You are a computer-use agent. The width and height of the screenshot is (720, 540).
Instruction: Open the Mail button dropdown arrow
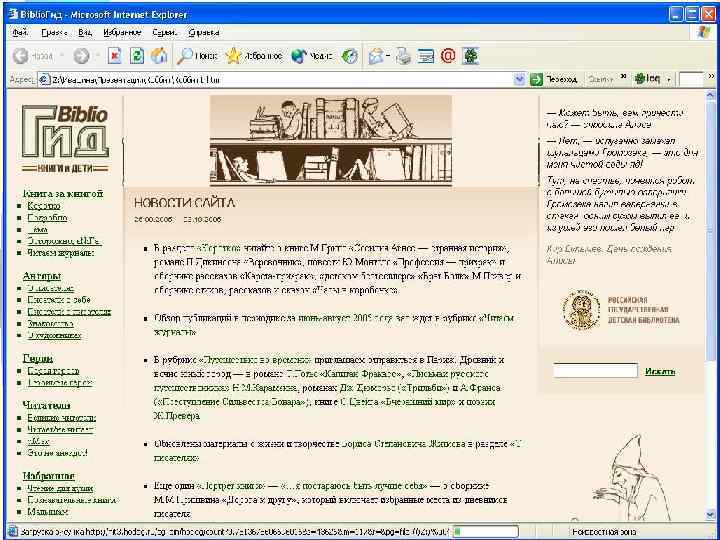[x=388, y=56]
